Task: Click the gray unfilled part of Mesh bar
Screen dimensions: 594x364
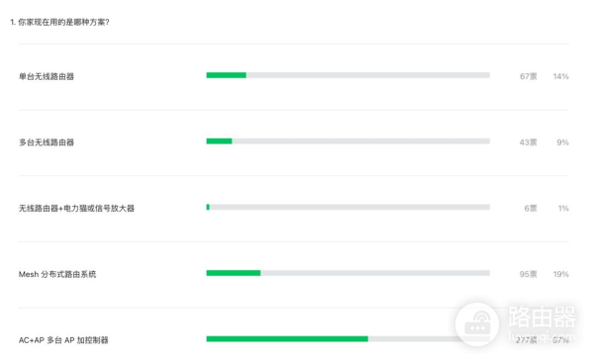Action: (375, 273)
